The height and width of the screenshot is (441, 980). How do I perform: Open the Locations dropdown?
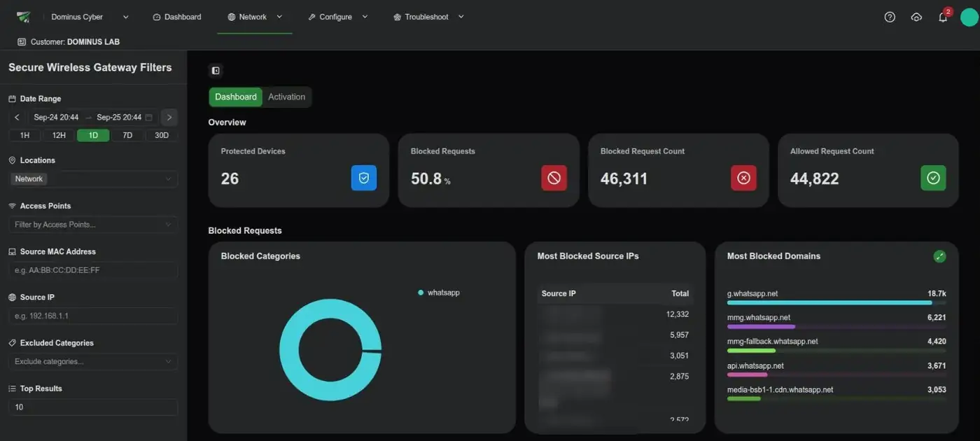pos(93,179)
